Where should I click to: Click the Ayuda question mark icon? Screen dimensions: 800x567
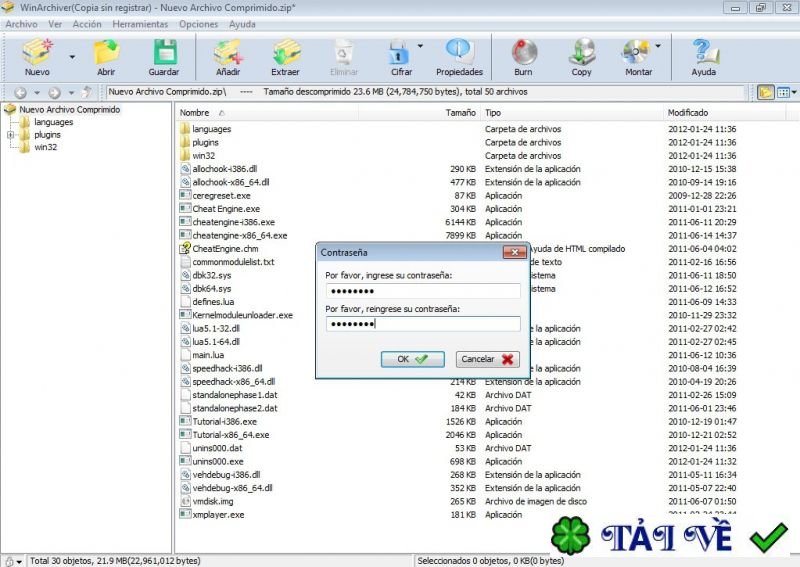(704, 52)
